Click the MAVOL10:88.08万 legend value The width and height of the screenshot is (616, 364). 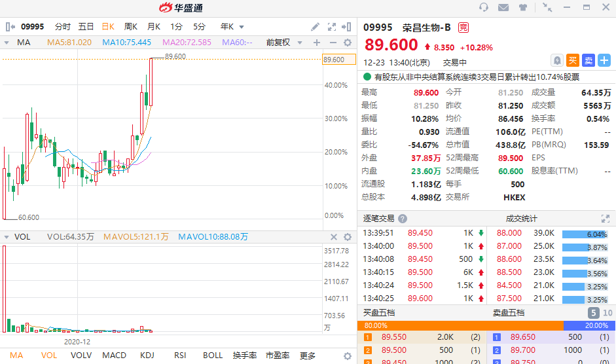[x=213, y=237]
